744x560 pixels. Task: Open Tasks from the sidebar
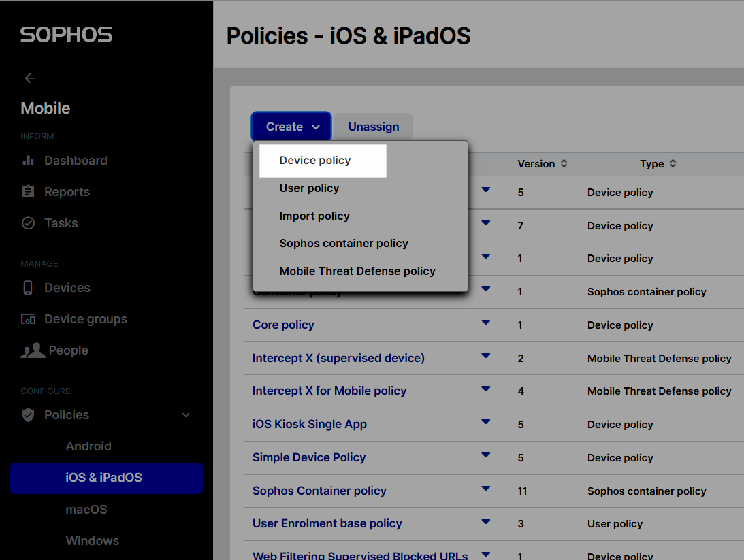[x=61, y=223]
